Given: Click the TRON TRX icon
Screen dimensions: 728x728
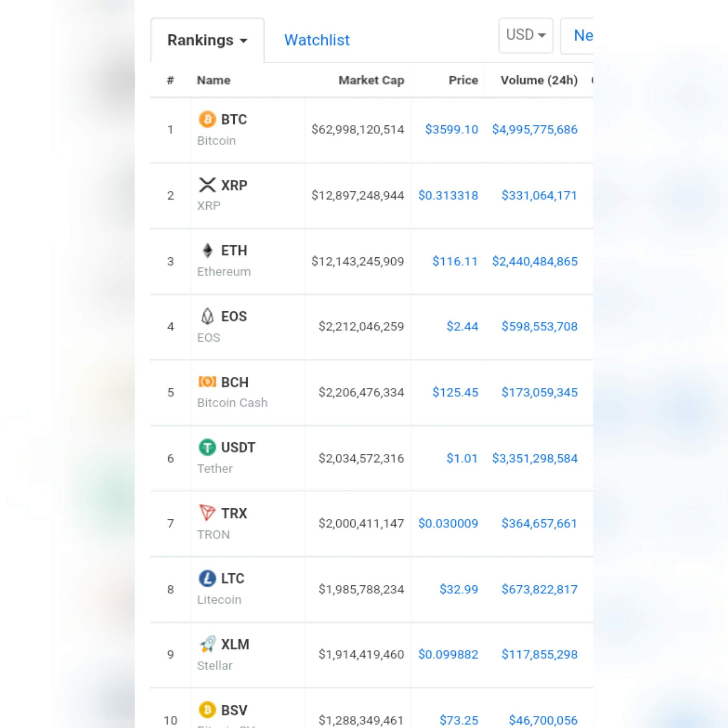Looking at the screenshot, I should coord(207,513).
